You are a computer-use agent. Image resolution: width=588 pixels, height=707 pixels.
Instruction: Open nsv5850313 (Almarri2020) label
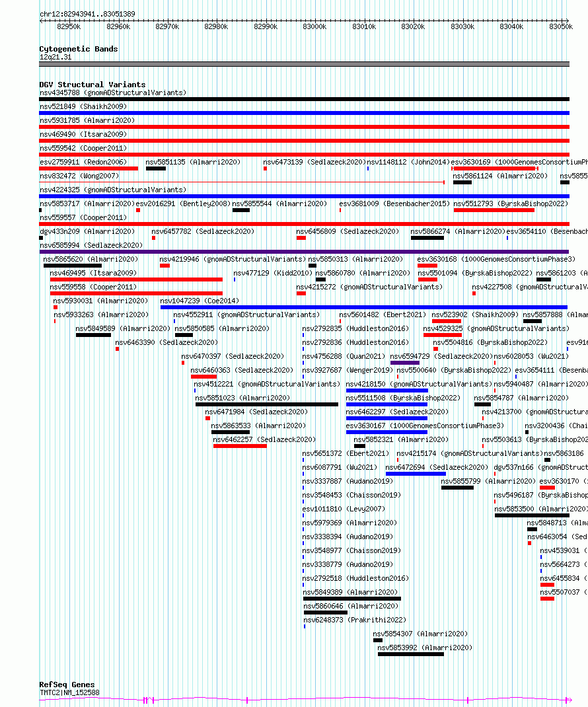click(355, 259)
